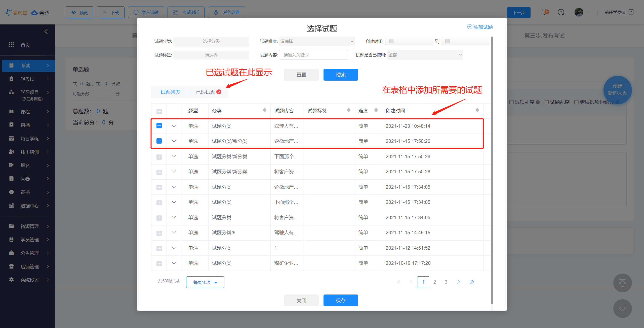644x328 pixels.
Task: Click the notification bell icon
Action: pos(544,12)
